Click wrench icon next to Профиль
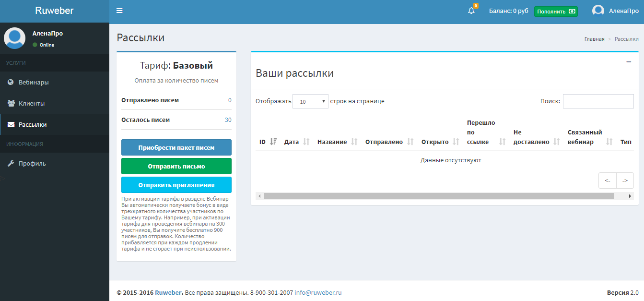 pyautogui.click(x=11, y=163)
